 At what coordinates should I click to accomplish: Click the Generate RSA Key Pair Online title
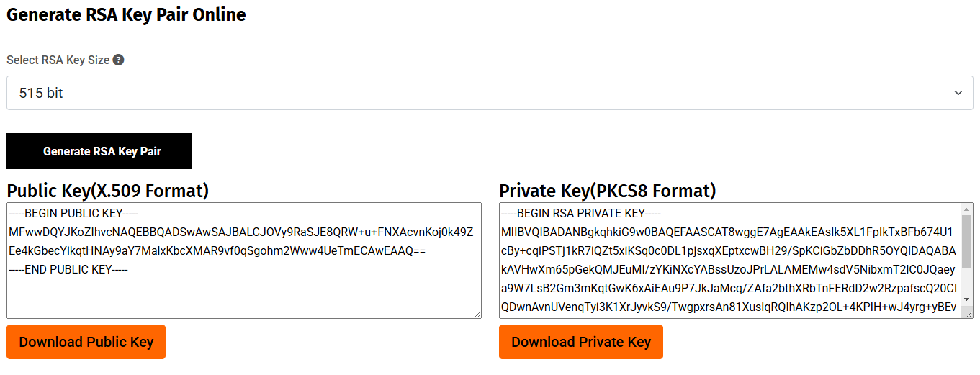tap(126, 14)
